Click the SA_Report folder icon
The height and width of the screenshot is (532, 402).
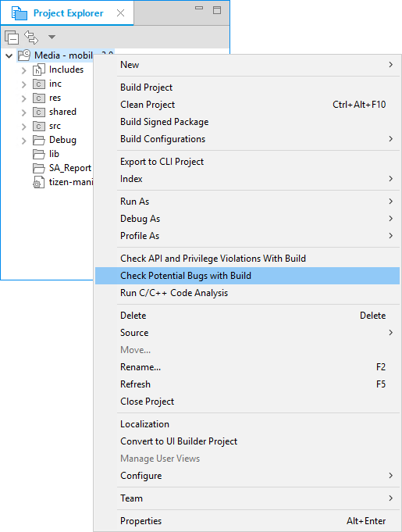click(39, 168)
